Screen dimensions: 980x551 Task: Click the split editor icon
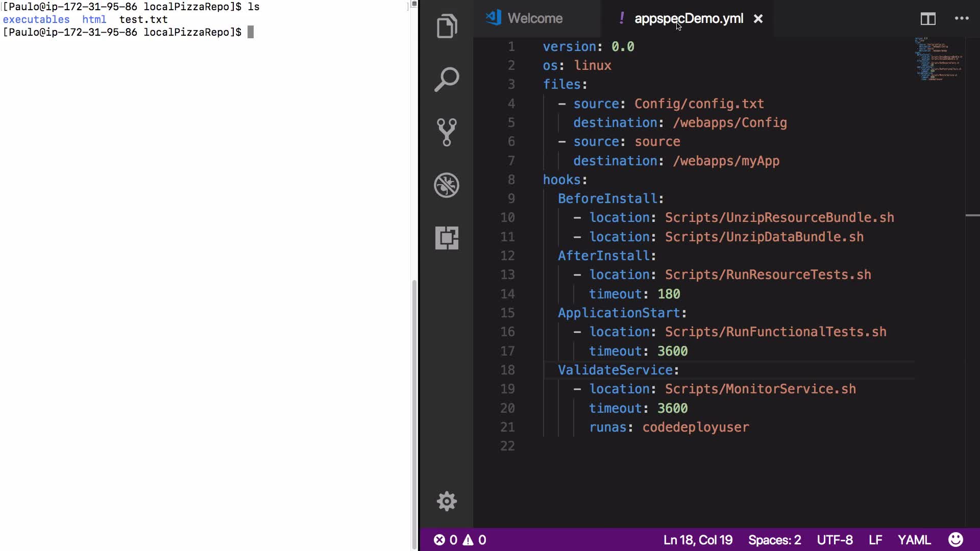coord(928,19)
